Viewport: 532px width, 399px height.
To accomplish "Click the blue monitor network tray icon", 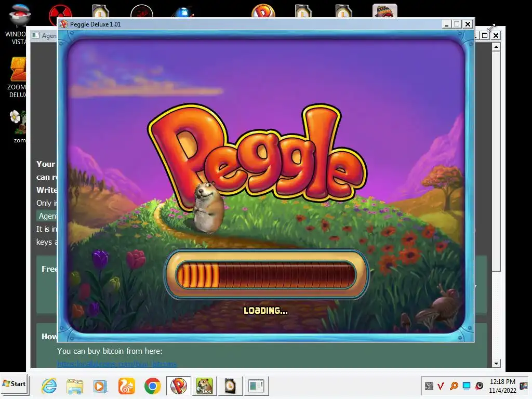I will (467, 386).
